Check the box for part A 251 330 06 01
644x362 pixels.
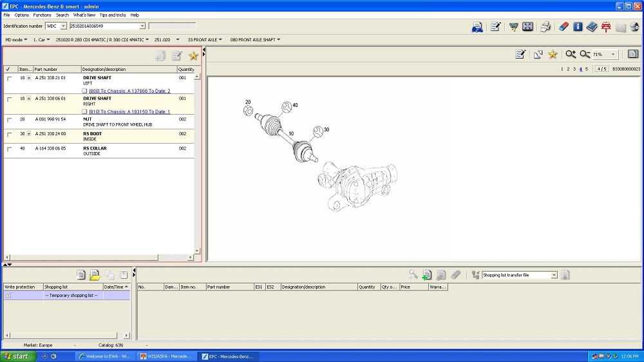pos(10,99)
